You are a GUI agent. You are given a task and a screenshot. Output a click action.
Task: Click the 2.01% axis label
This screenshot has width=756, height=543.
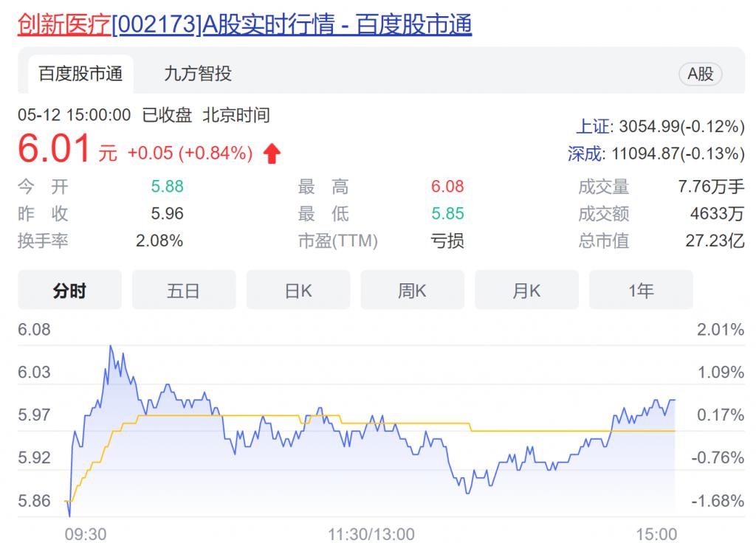(721, 330)
